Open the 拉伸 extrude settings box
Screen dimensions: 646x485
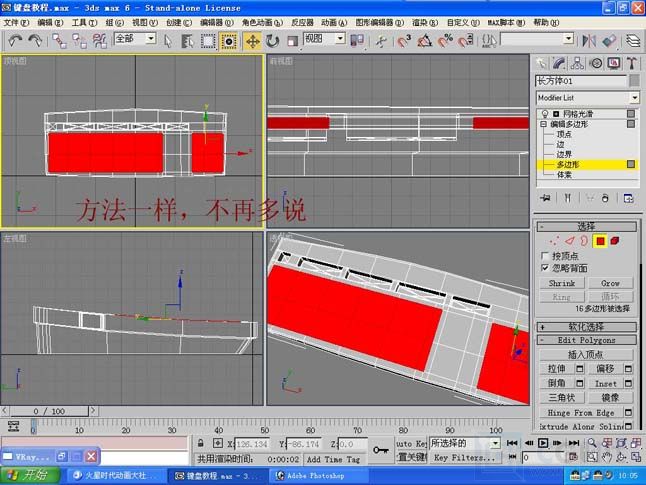coord(580,368)
